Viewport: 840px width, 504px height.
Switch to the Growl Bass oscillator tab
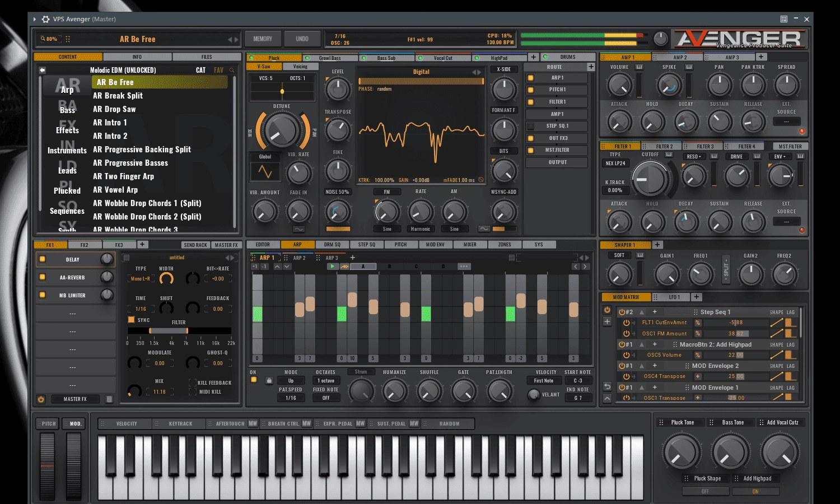(330, 58)
